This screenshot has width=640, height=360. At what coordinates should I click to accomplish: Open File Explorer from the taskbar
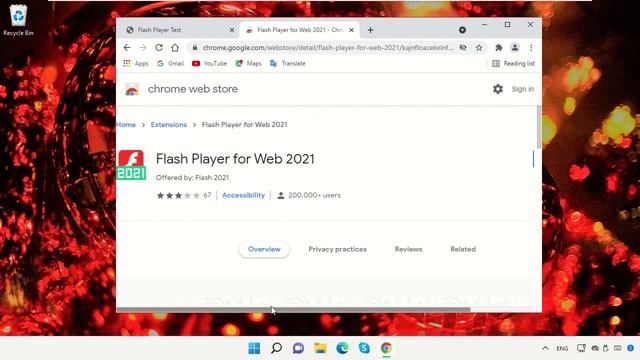(x=320, y=348)
